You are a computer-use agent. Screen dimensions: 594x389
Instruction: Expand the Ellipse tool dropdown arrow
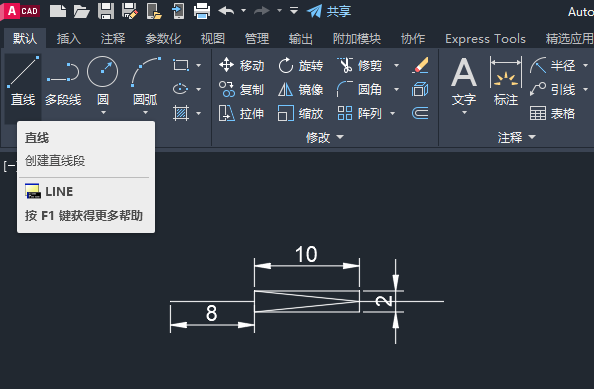pyautogui.click(x=199, y=89)
